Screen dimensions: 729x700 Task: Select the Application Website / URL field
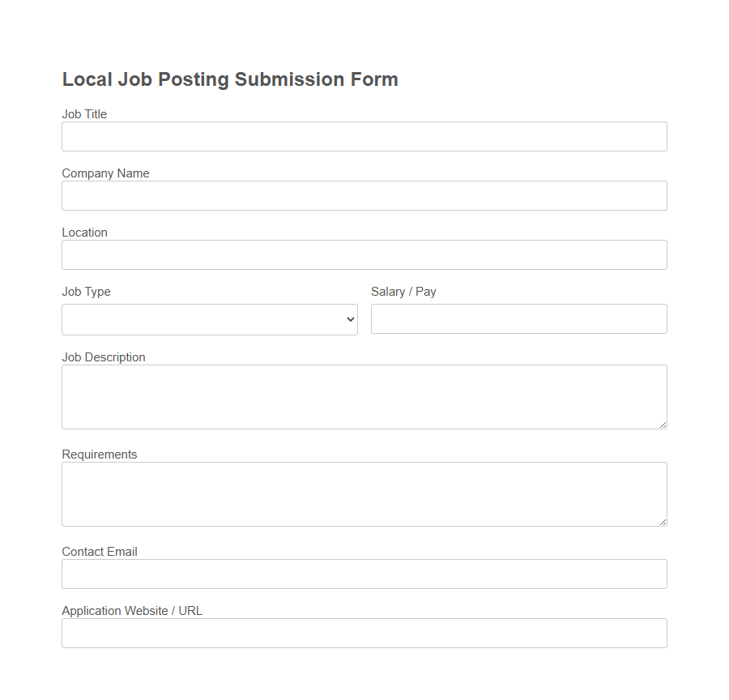tap(364, 633)
